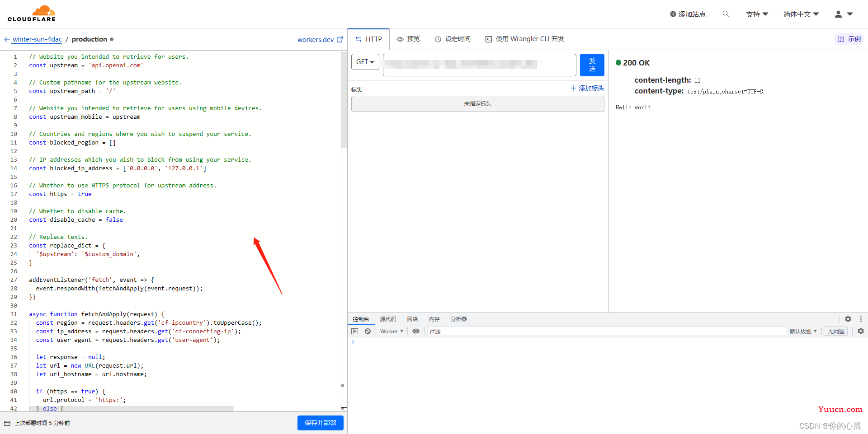
Task: Open the winter-sun-4dac link
Action: (x=37, y=39)
